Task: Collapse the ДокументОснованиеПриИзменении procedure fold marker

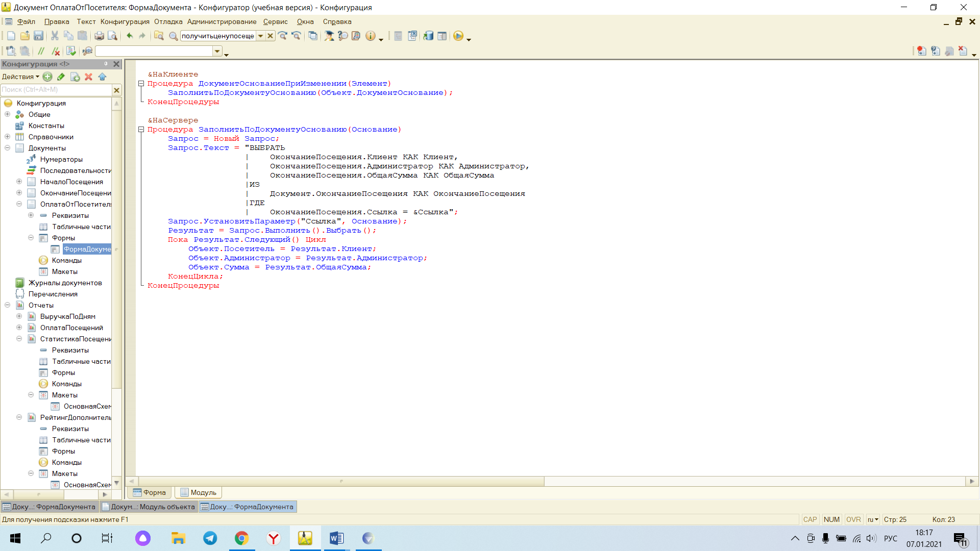Action: pyautogui.click(x=141, y=84)
